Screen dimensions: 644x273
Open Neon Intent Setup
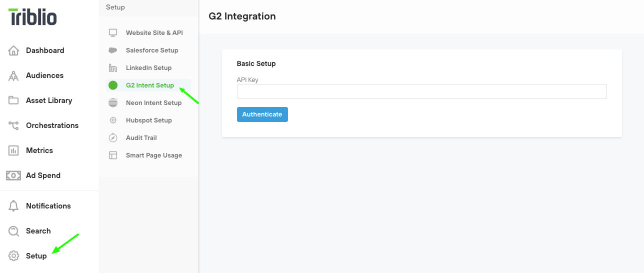(x=153, y=103)
